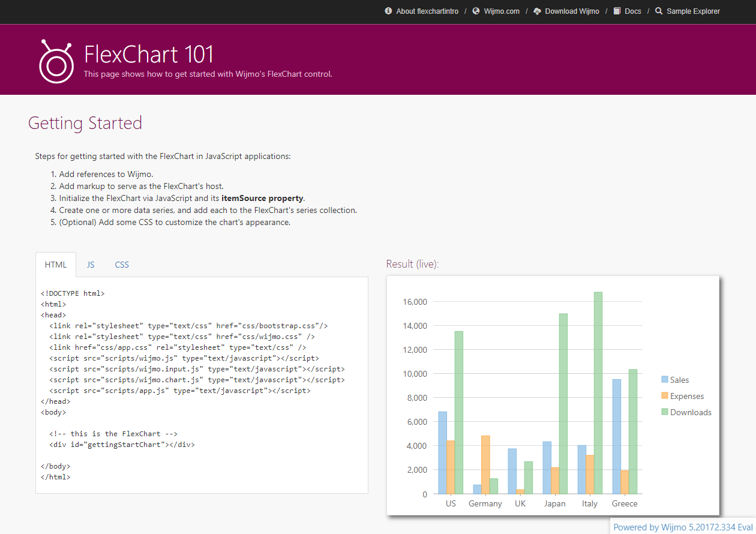Click the magnifier icon for Sample Explorer
This screenshot has width=756, height=534.
point(659,11)
